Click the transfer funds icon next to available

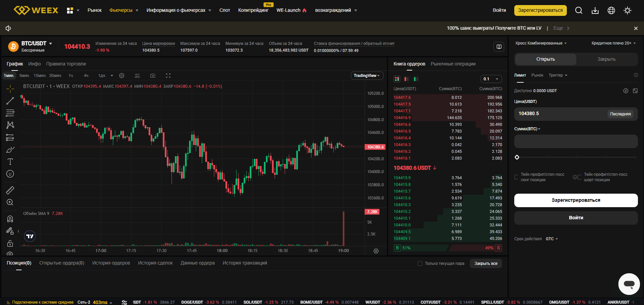click(x=626, y=91)
